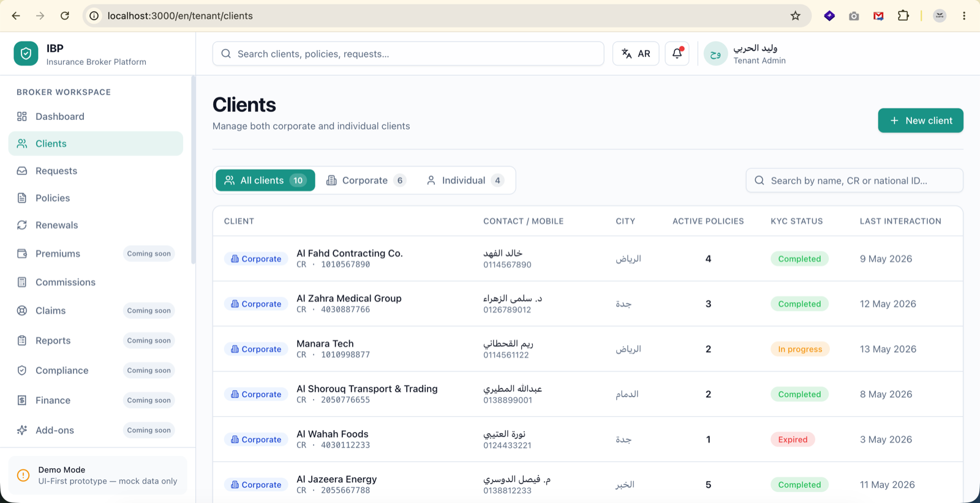Click the Claims lifebuoy icon

(22, 311)
